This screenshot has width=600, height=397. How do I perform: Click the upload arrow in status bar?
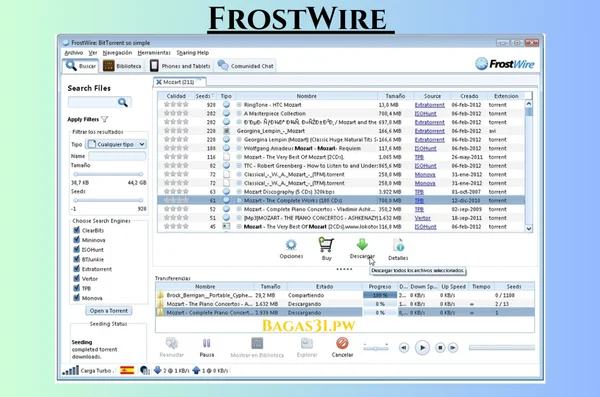(196, 370)
